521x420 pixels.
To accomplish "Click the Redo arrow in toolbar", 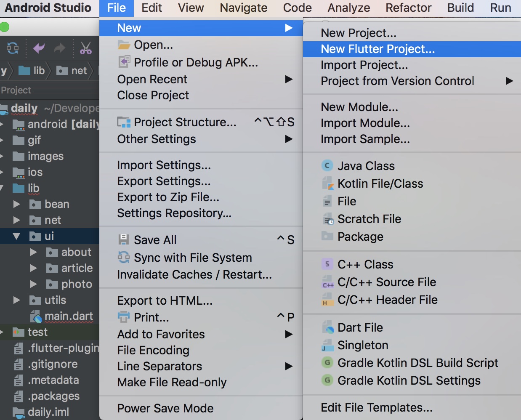I will [x=59, y=48].
